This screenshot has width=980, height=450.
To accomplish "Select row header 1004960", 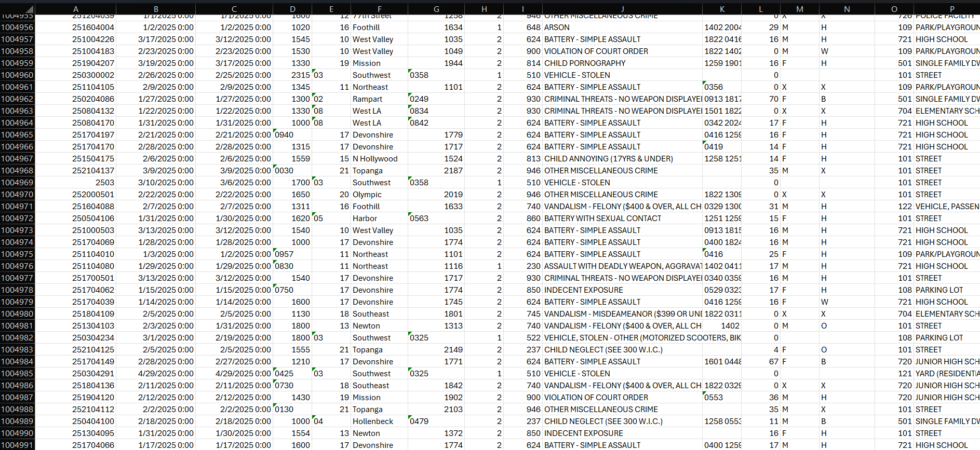I will click(x=17, y=75).
